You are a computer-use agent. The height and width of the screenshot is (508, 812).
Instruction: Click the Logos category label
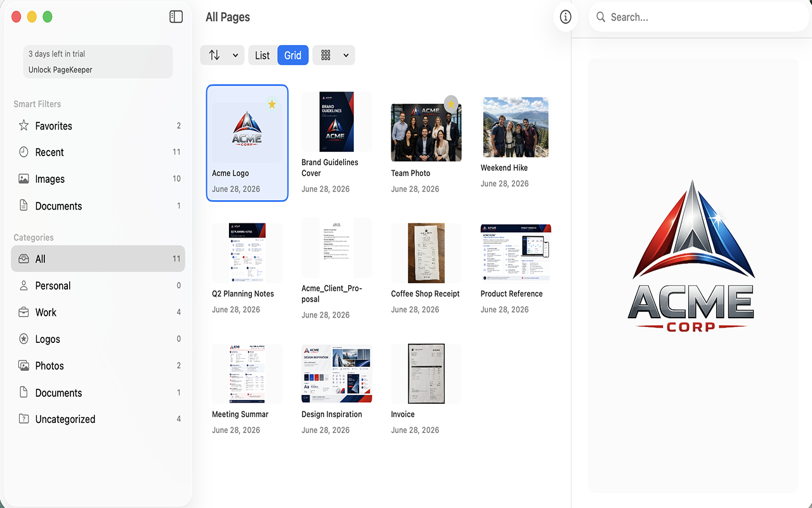(48, 339)
